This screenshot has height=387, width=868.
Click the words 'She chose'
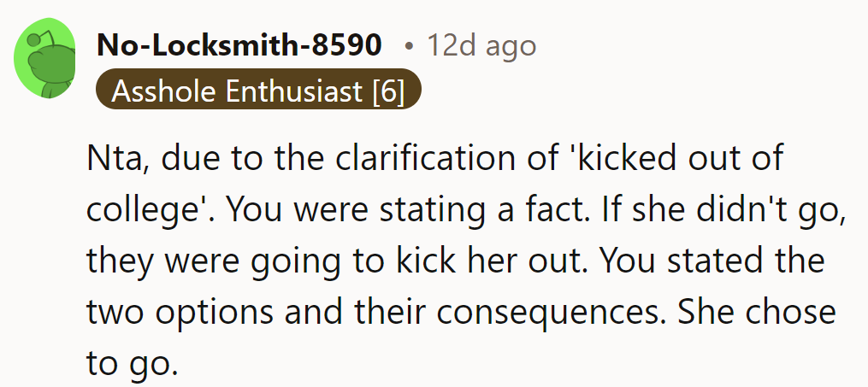point(757,312)
